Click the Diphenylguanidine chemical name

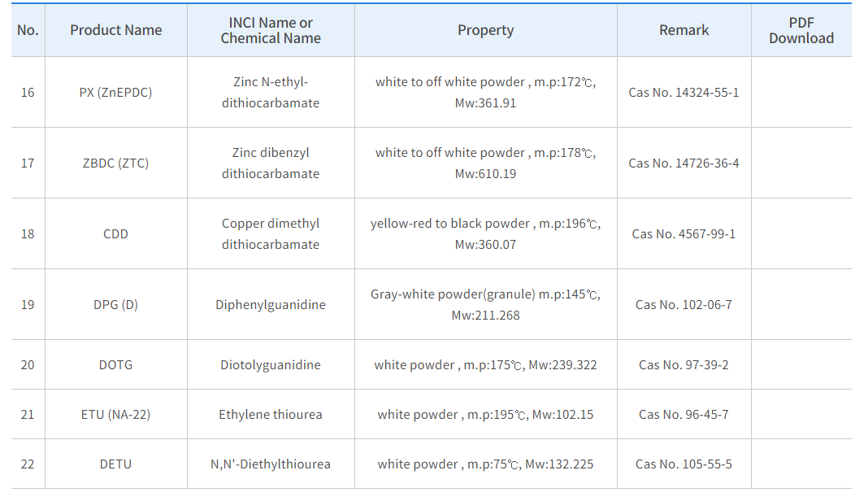(x=271, y=304)
